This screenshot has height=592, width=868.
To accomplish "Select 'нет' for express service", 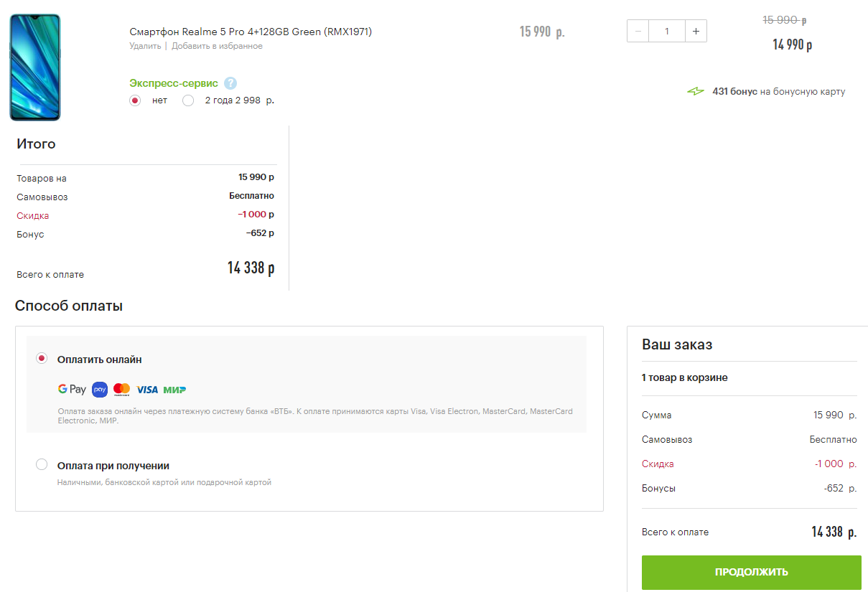I will coord(135,100).
